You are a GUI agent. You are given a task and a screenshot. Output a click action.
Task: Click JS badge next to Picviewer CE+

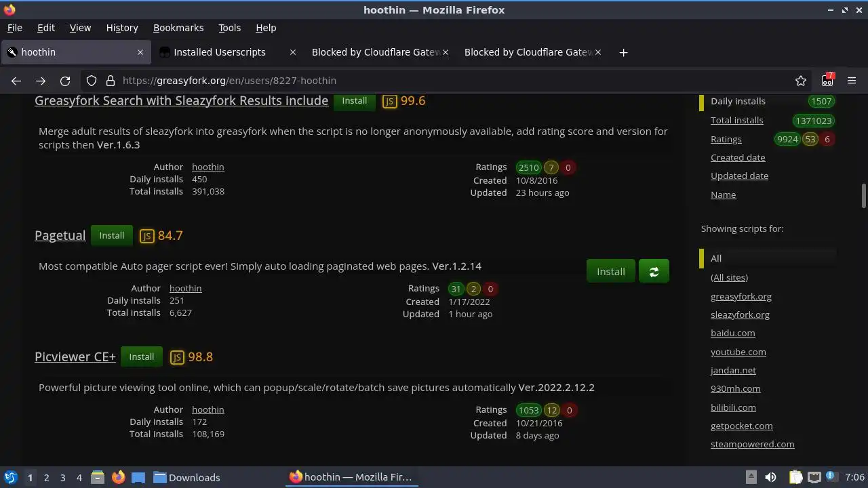[177, 357]
